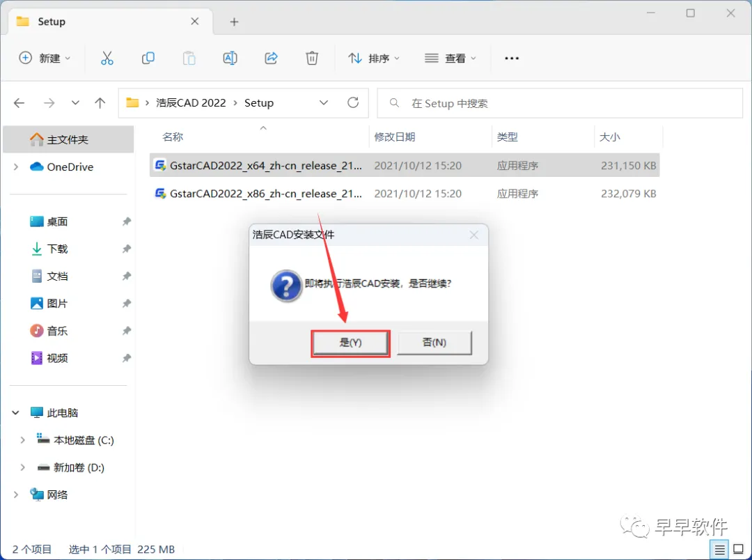Image resolution: width=752 pixels, height=560 pixels.
Task: Open the 新建 (New) menu
Action: tap(45, 58)
